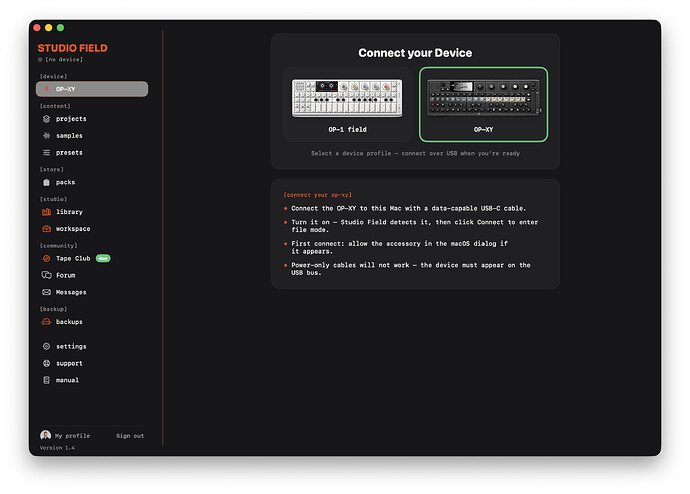Viewport: 690px width, 494px height.
Task: Open the Forum page
Action: [92, 275]
